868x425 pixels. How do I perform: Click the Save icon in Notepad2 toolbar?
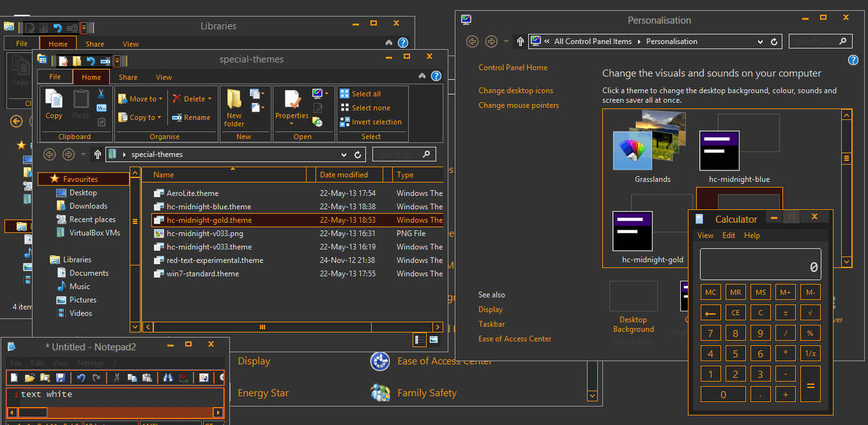point(61,378)
